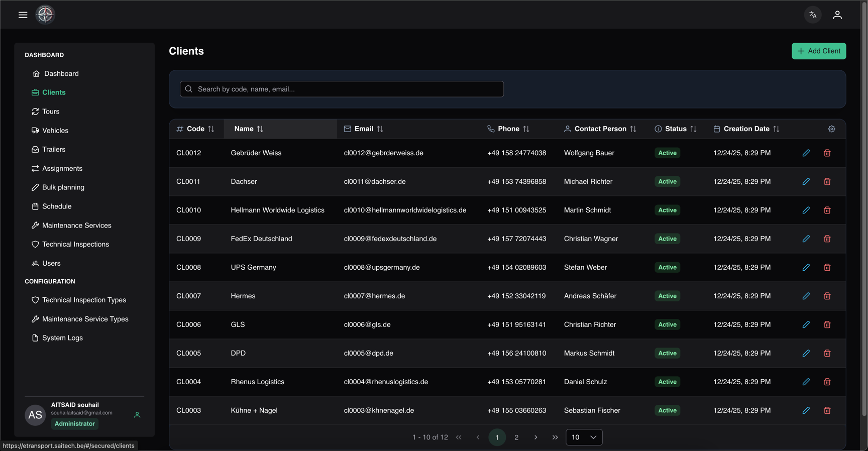Edit the GLS client row
868x451 pixels.
(806, 325)
